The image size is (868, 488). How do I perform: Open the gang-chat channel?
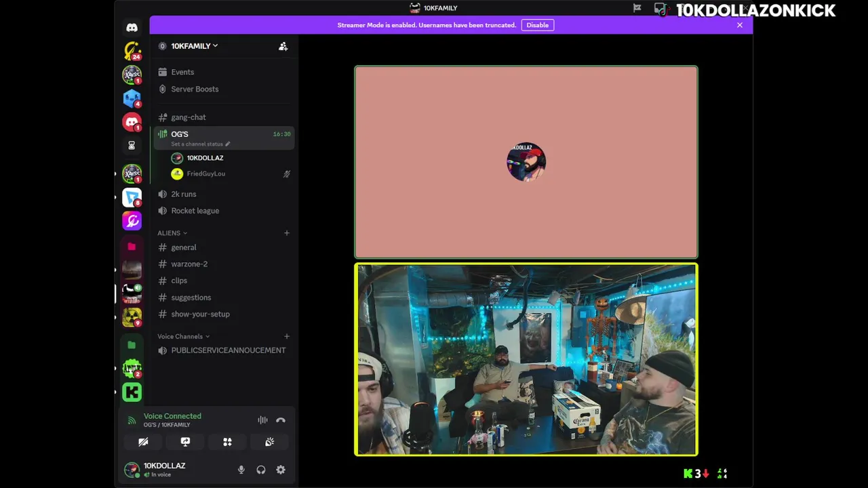tap(224, 117)
